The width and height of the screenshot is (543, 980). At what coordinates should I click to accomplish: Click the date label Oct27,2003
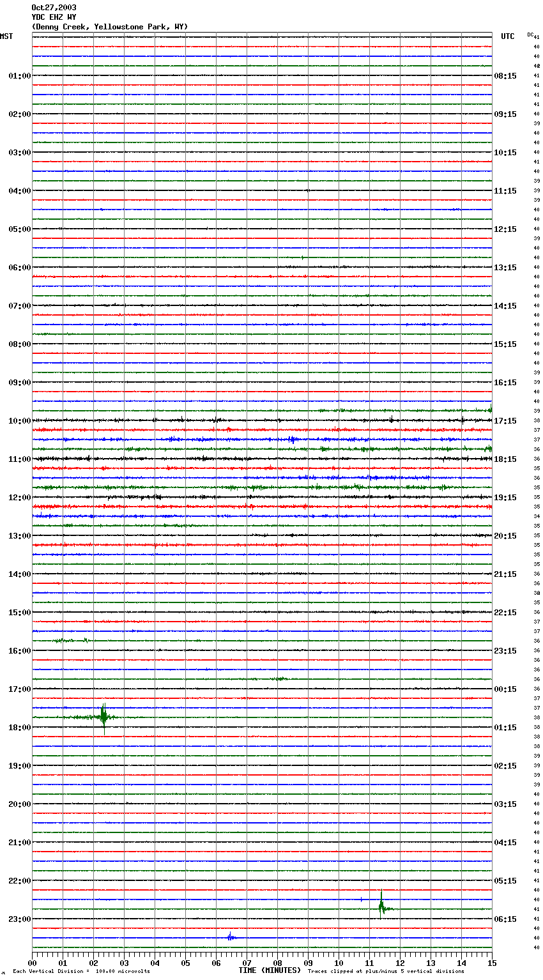coord(54,8)
